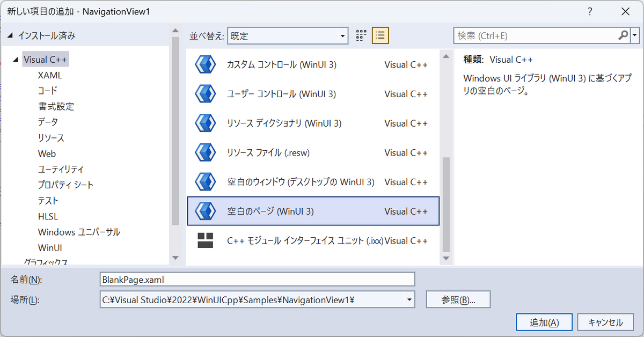
Task: Select the データ category
Action: [x=48, y=122]
